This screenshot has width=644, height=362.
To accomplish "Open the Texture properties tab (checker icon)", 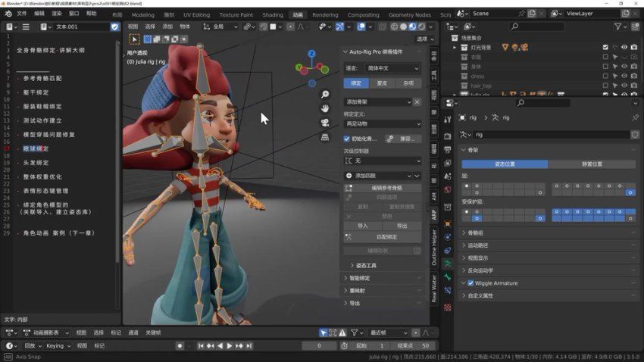I will (448, 307).
